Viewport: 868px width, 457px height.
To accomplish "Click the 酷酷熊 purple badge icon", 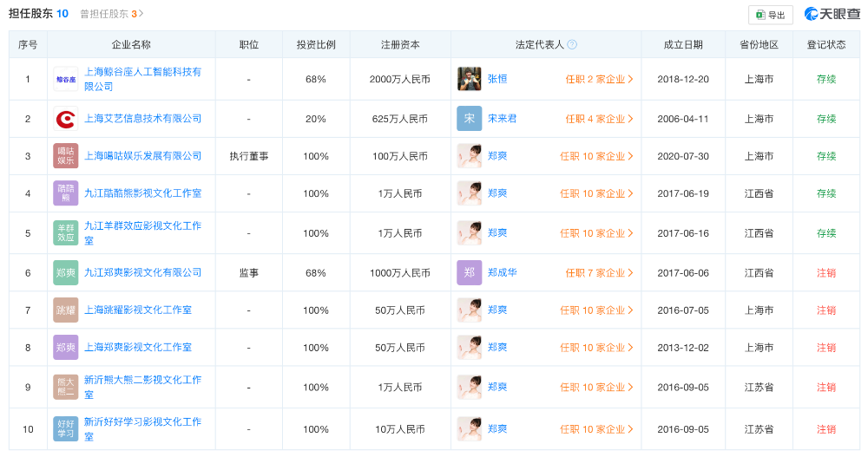I will pyautogui.click(x=66, y=193).
